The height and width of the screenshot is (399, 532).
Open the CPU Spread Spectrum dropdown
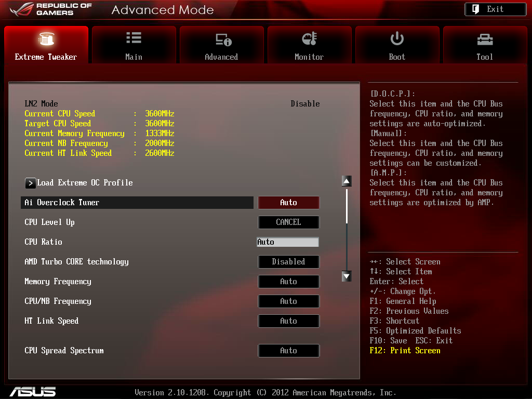[289, 351]
